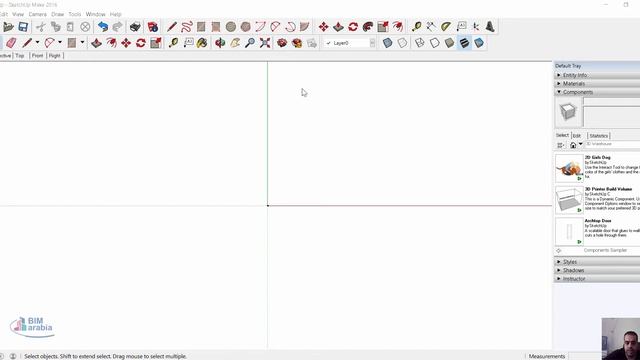Select the Freehand squiggle tool
The height and width of the screenshot is (360, 640).
(x=187, y=27)
